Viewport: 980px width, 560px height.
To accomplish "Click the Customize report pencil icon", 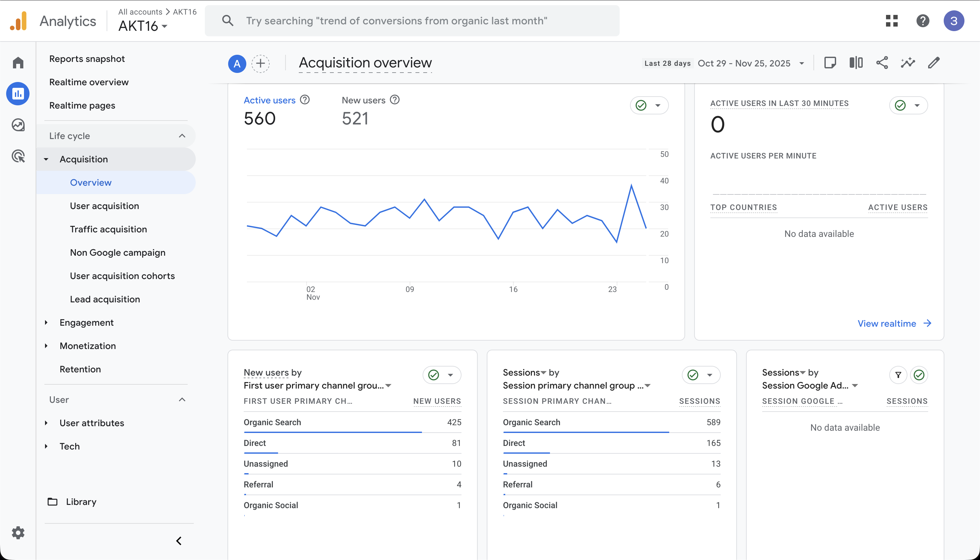I will [x=934, y=63].
